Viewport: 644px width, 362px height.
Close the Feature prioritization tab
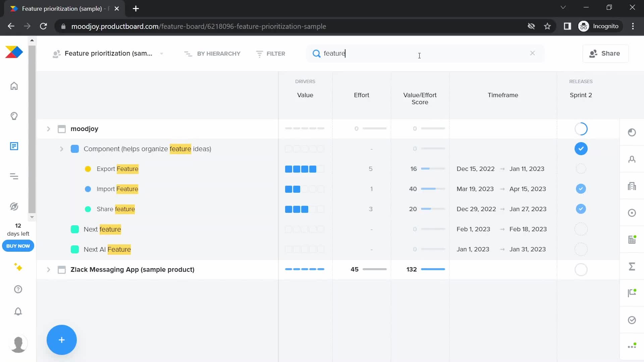pyautogui.click(x=117, y=9)
